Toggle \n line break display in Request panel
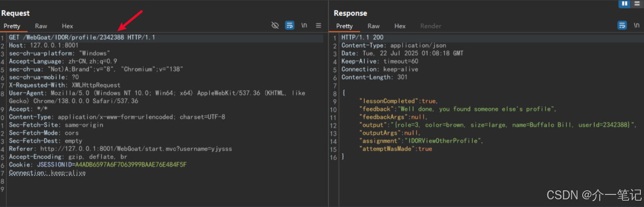 [x=304, y=26]
